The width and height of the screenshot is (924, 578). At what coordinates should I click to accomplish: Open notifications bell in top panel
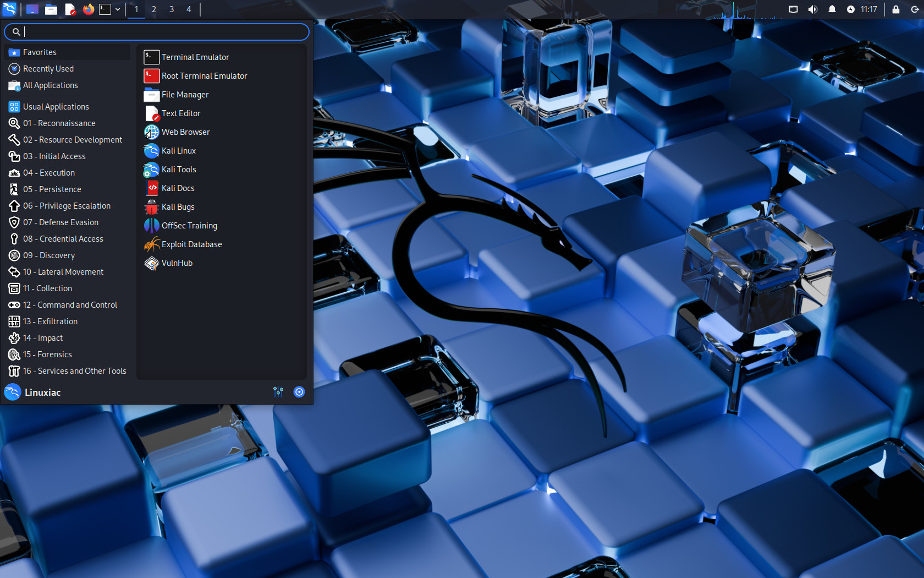coord(832,9)
